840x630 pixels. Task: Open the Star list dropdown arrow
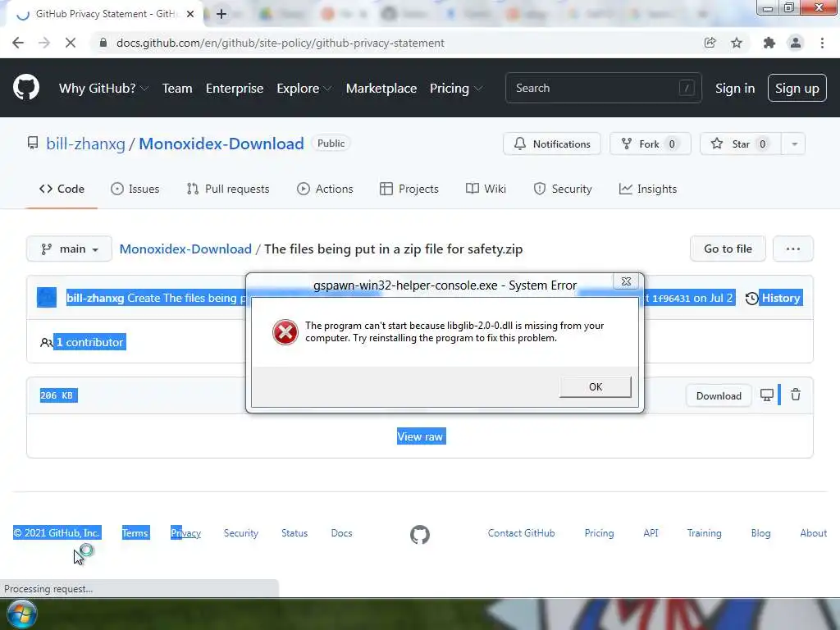point(794,144)
